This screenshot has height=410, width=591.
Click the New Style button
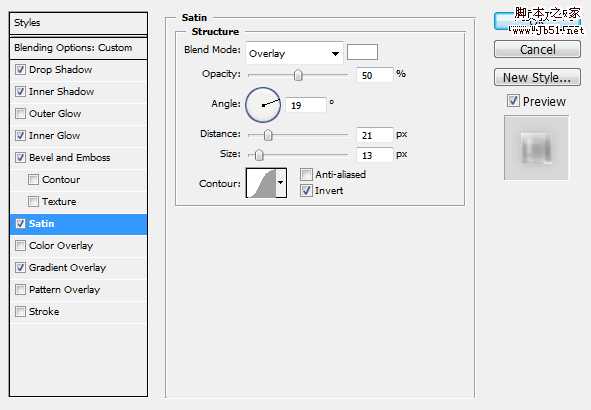pyautogui.click(x=537, y=77)
